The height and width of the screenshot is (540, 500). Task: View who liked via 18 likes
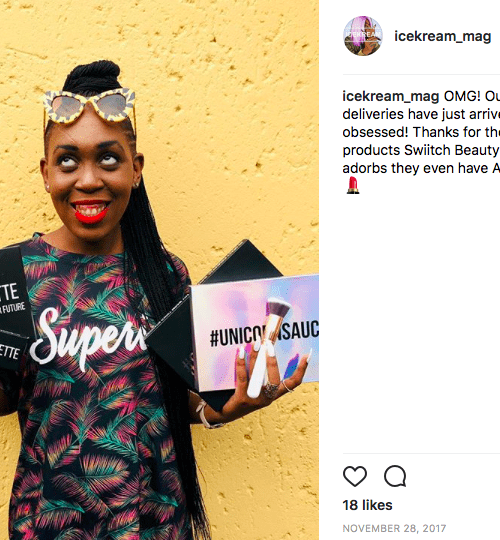367,505
